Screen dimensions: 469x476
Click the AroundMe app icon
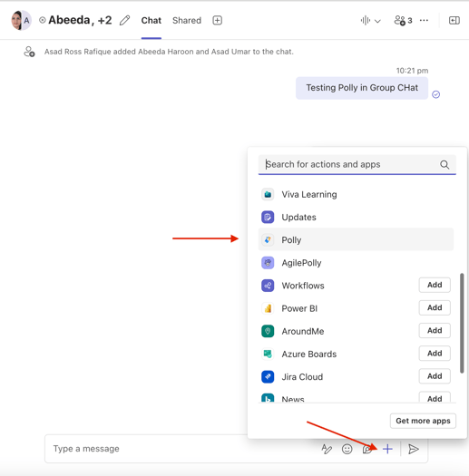point(268,331)
